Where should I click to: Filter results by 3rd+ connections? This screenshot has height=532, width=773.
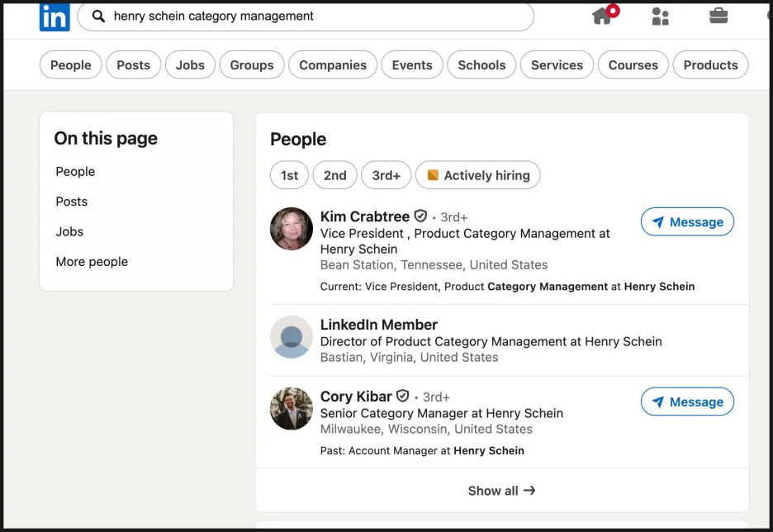[x=386, y=175]
